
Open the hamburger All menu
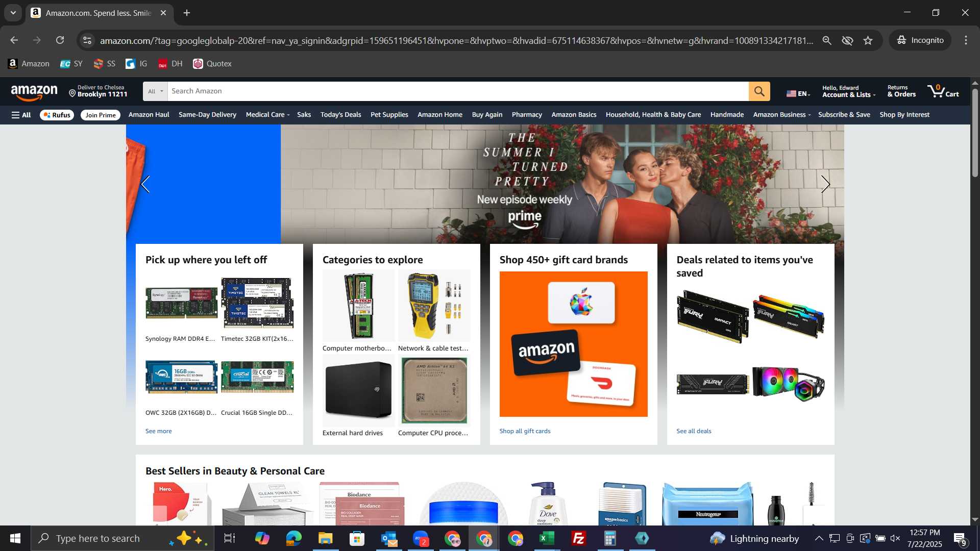[21, 115]
